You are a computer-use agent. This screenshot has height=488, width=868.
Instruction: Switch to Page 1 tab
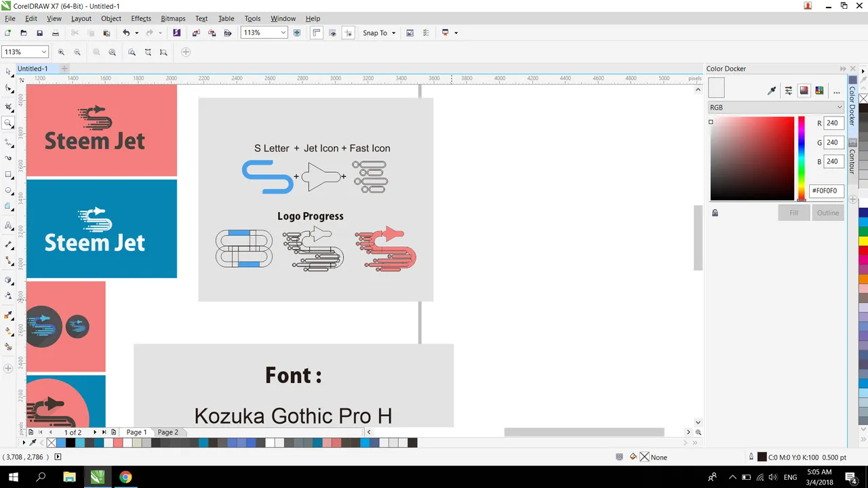136,432
